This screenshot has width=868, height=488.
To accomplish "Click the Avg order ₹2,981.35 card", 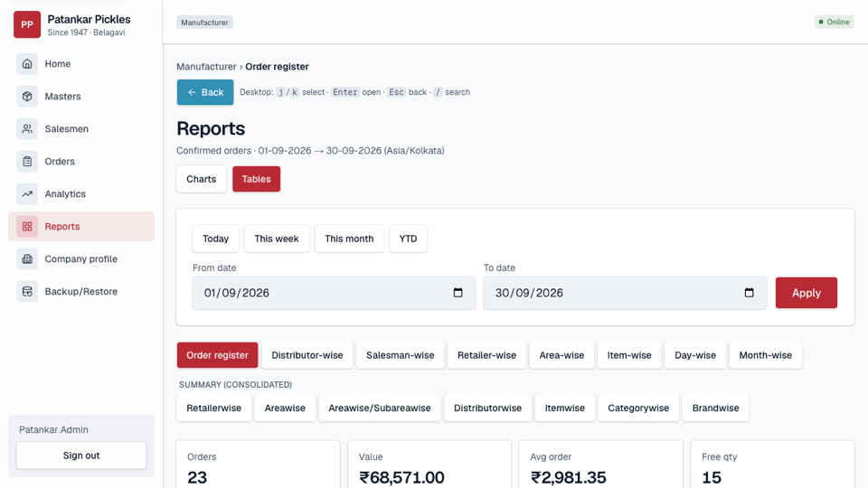I will (601, 465).
